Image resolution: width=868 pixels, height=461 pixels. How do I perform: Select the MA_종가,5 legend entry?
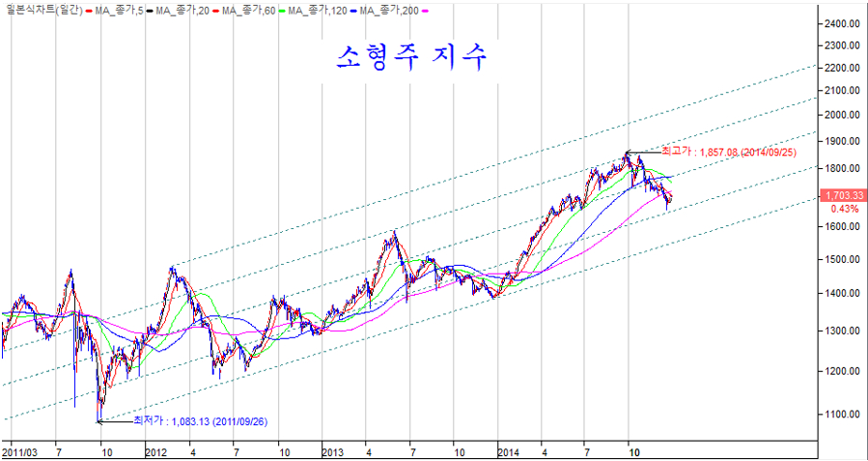point(121,10)
